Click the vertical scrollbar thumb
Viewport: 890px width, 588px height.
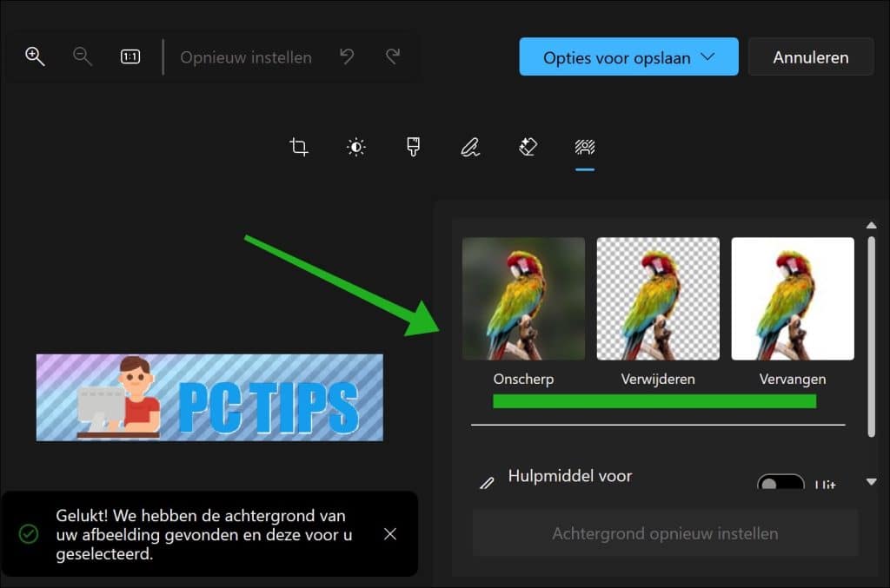[871, 337]
